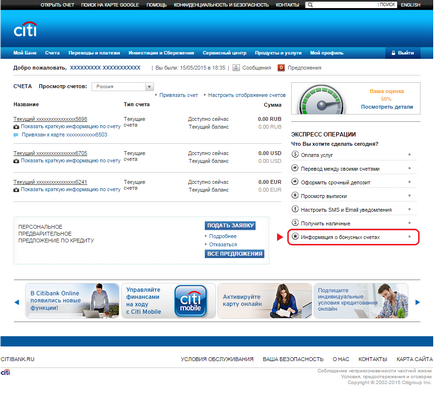
Task: Open top bar КОНФИДЕНЦИАЛЬНОСТЬ И БЕЗОПАСНОСТЬ link
Action: (x=221, y=5)
